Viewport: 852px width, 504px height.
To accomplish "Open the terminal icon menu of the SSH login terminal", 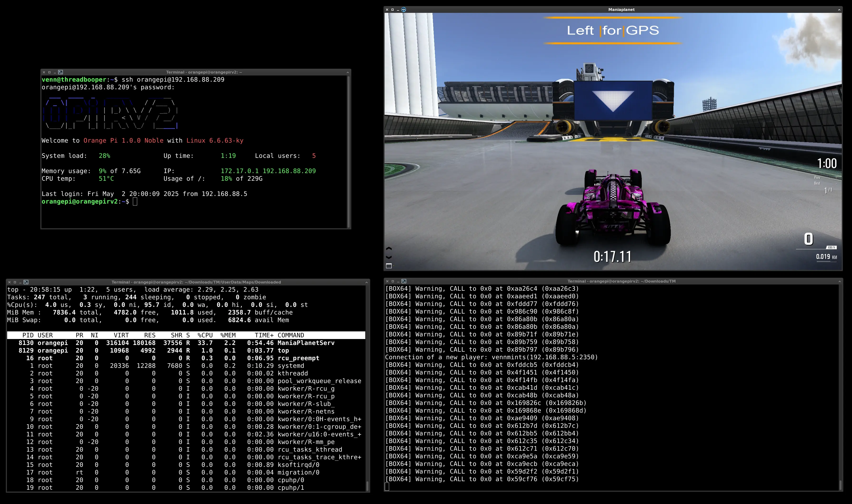I will click(x=60, y=72).
